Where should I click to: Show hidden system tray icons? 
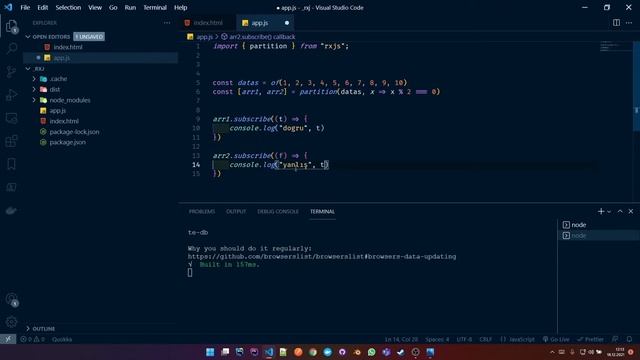pyautogui.click(x=552, y=352)
